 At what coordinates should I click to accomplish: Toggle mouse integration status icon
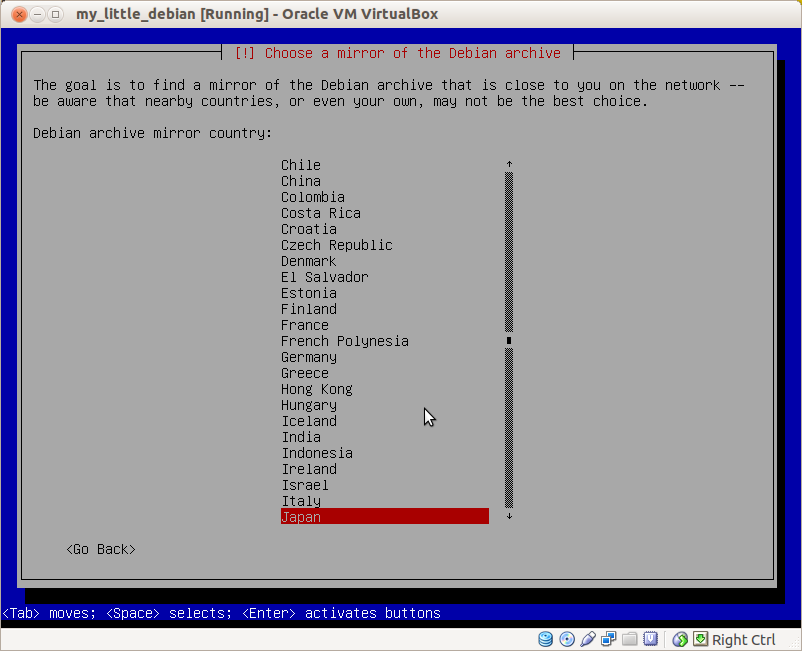click(x=680, y=639)
